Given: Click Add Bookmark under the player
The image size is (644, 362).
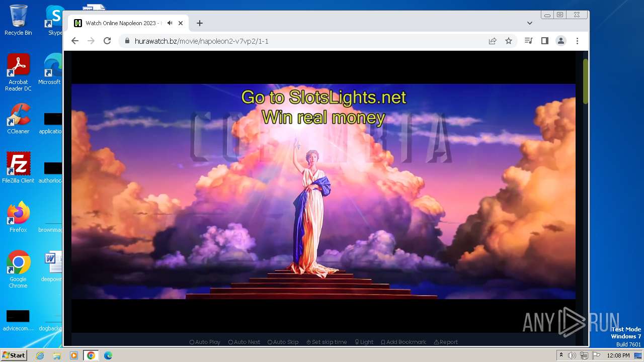Looking at the screenshot, I should tap(404, 342).
